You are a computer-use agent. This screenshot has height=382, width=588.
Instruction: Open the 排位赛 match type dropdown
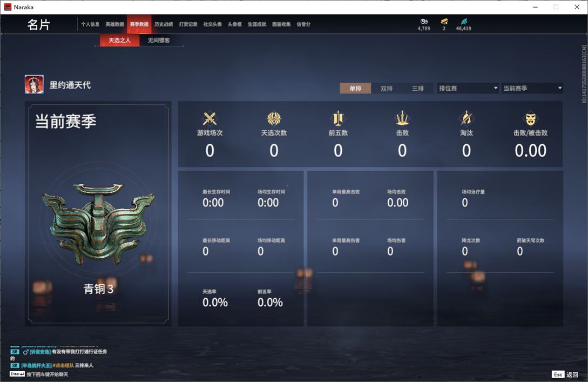(x=468, y=88)
